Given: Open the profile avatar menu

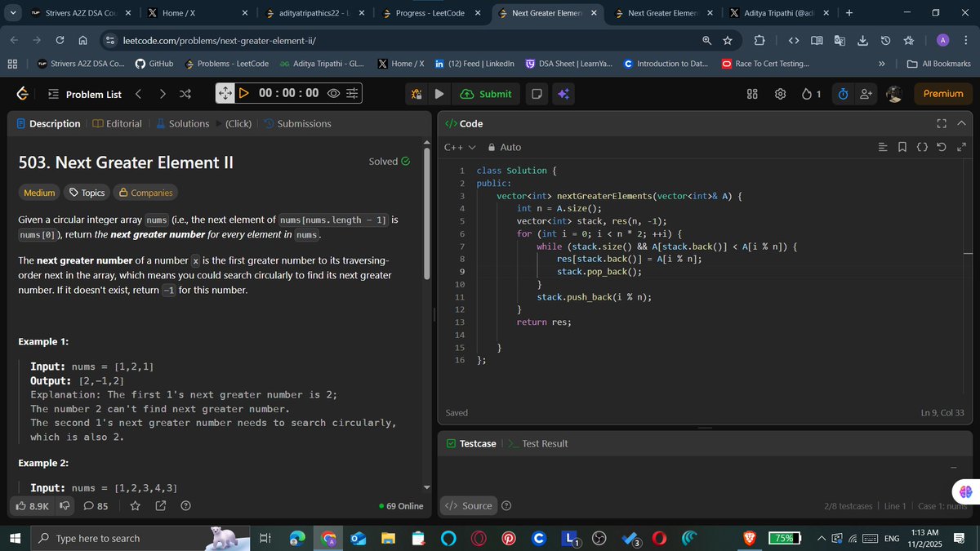Looking at the screenshot, I should pyautogui.click(x=894, y=94).
